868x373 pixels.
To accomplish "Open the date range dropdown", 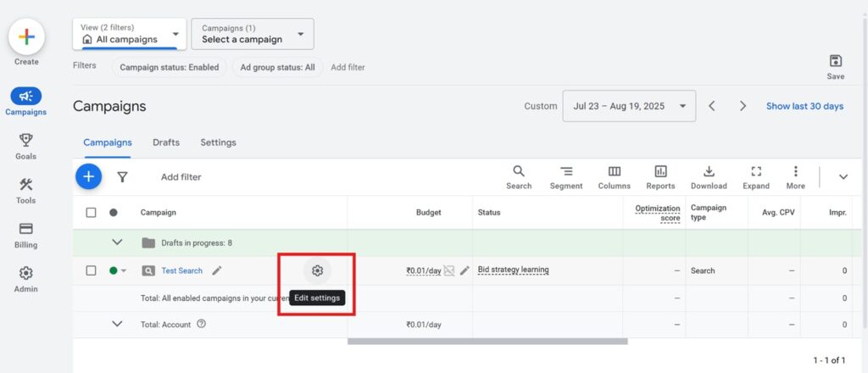I will [x=629, y=106].
